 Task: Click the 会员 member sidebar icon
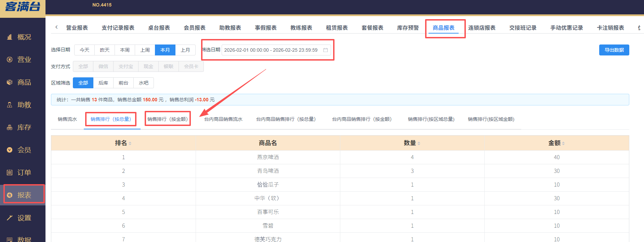pos(10,150)
